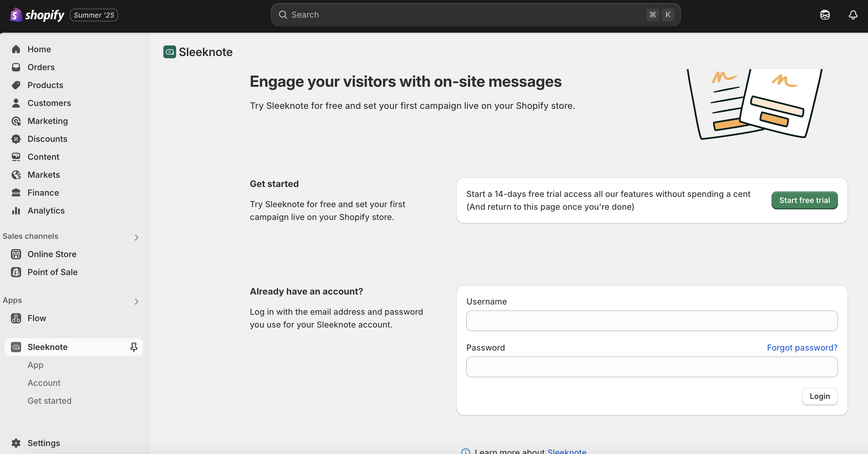Open Analytics in the sidebar
The height and width of the screenshot is (454, 868).
(x=46, y=210)
